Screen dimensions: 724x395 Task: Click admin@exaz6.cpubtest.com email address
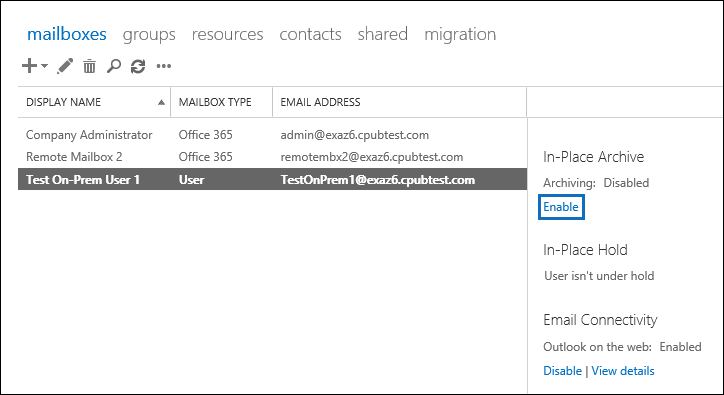click(x=355, y=135)
